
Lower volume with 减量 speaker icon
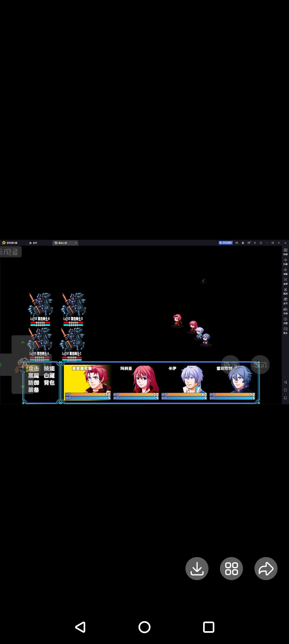tap(285, 271)
